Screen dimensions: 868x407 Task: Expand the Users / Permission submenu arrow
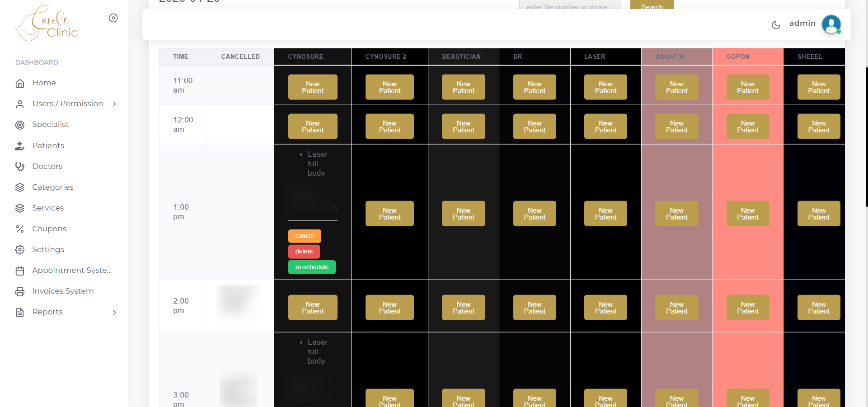(115, 104)
